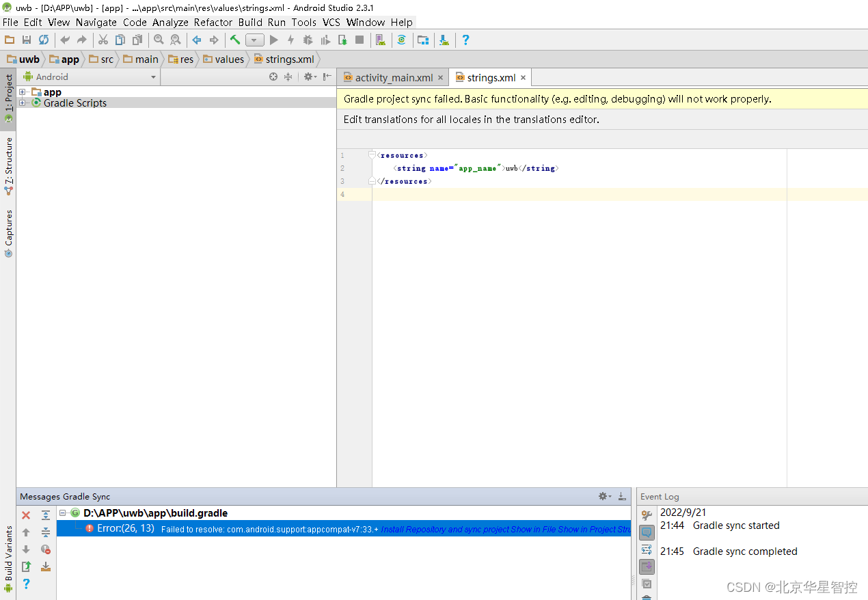The width and height of the screenshot is (868, 600).
Task: Click the Open folder toolbar icon
Action: point(10,40)
